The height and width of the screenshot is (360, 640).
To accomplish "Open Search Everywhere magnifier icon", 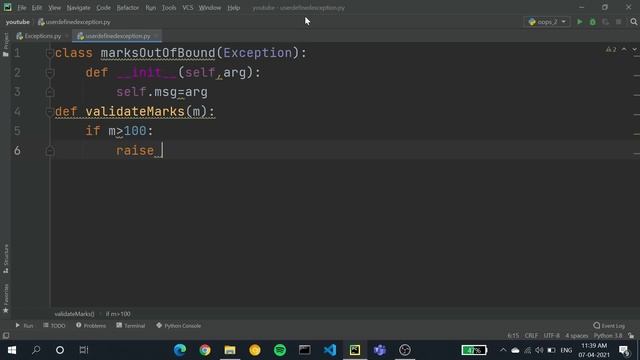I will coord(633,22).
